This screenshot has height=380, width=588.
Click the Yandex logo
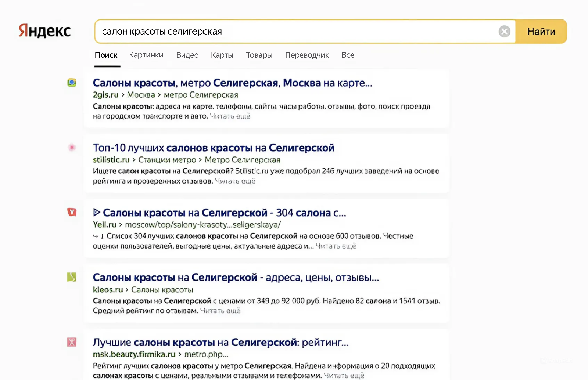click(45, 31)
